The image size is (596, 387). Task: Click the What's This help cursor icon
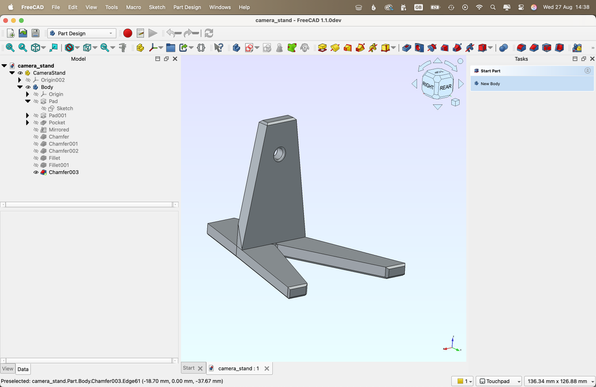pos(219,48)
